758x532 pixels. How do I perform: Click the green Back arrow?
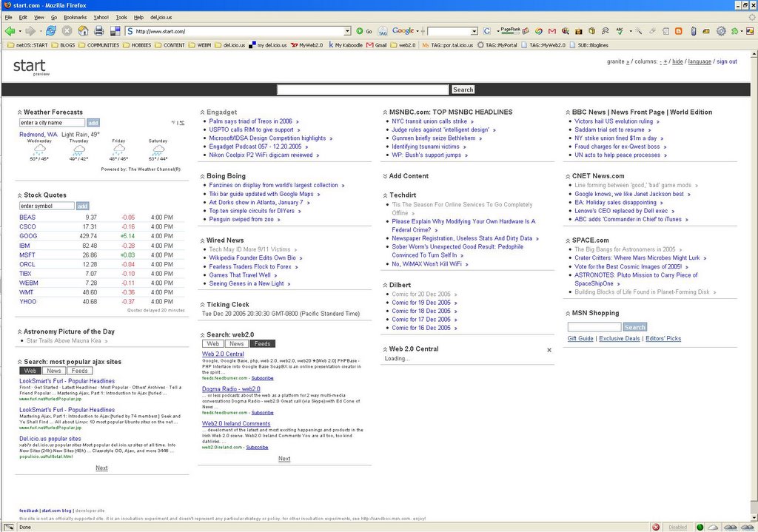tap(10, 31)
